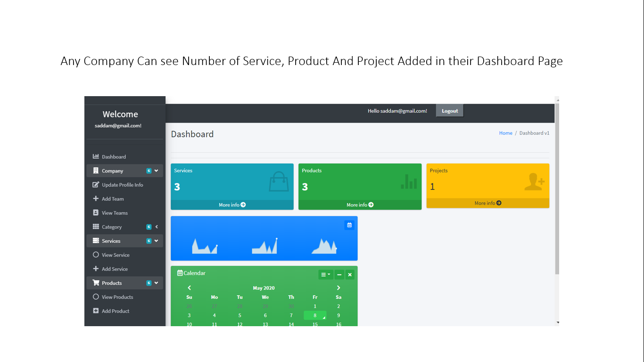Open Update Profile Info menu item
The width and height of the screenshot is (644, 362).
tap(125, 185)
